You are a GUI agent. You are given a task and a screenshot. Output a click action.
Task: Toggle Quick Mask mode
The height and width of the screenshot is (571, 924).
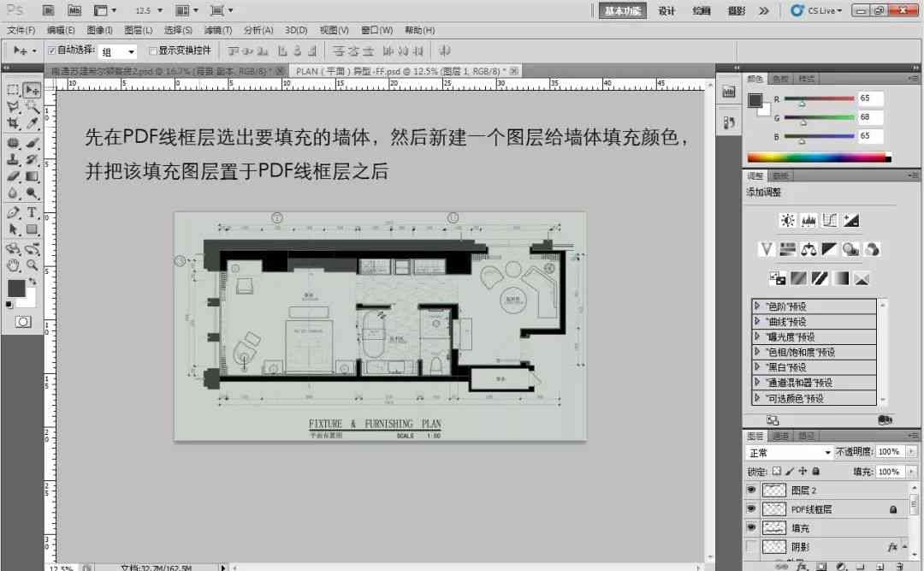[x=23, y=322]
